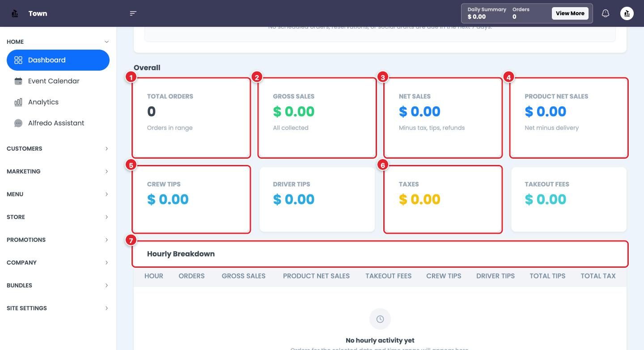Expand the BUNDLES section
Viewport: 644px width, 350px height.
coord(58,285)
